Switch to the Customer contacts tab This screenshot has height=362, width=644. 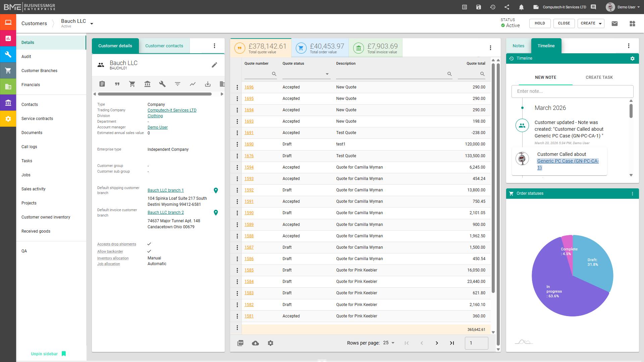pyautogui.click(x=164, y=46)
